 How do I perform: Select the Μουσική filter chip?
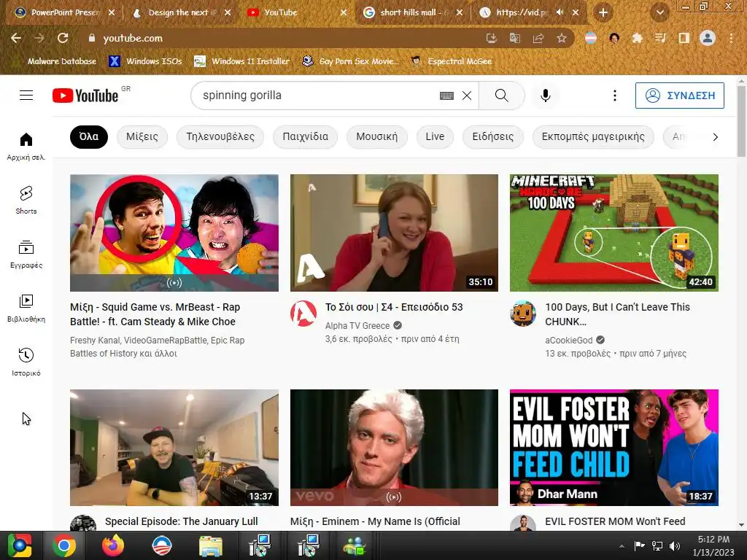point(377,136)
